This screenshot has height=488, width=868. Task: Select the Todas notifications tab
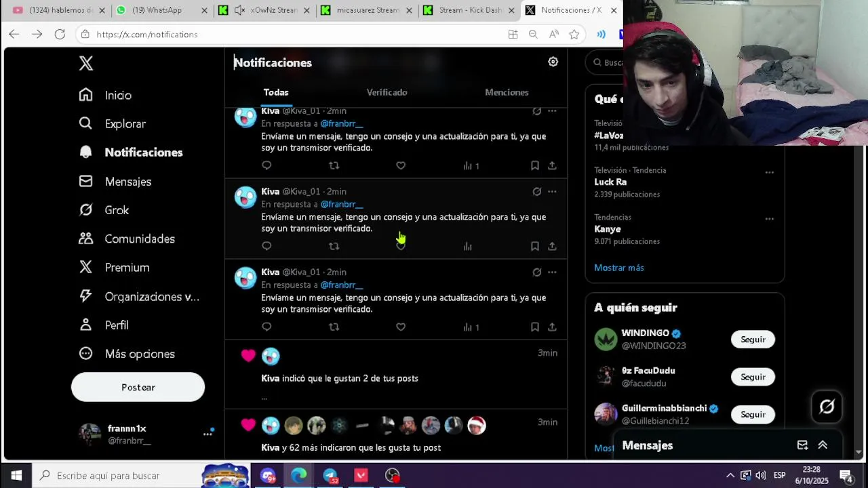tap(276, 92)
